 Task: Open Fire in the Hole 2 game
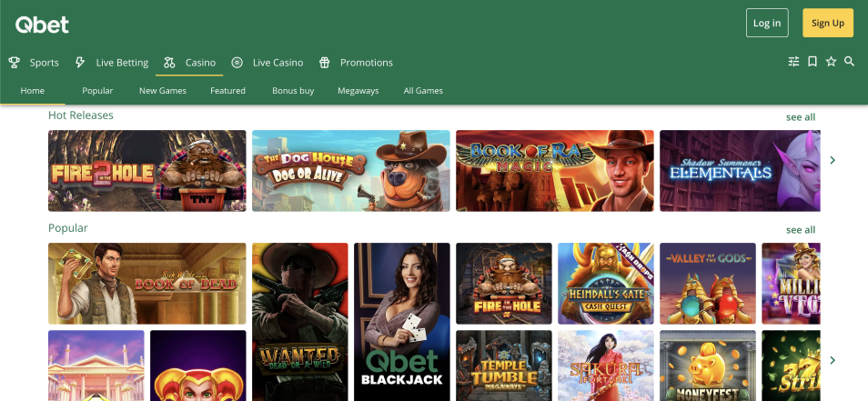[147, 170]
